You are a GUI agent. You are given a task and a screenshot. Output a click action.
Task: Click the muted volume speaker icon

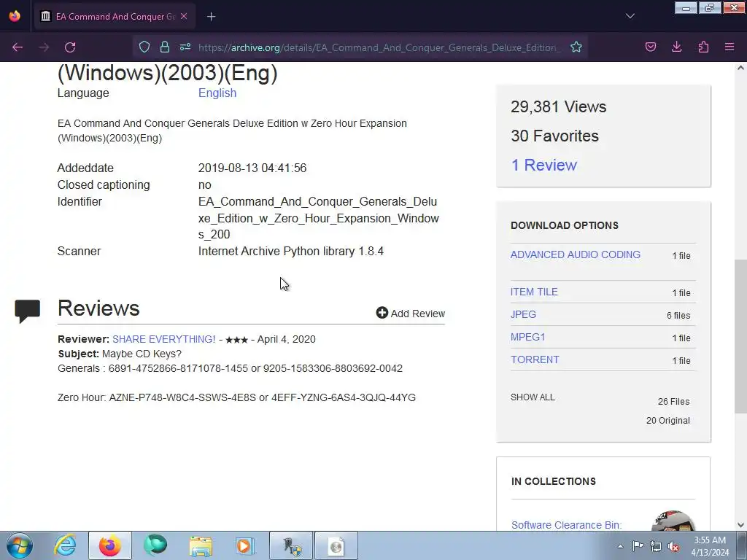pos(673,546)
